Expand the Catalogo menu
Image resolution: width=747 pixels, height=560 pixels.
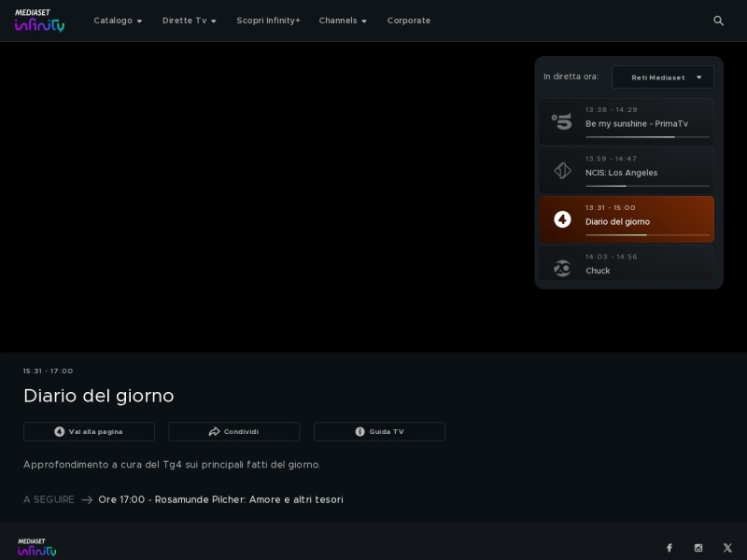pos(118,21)
